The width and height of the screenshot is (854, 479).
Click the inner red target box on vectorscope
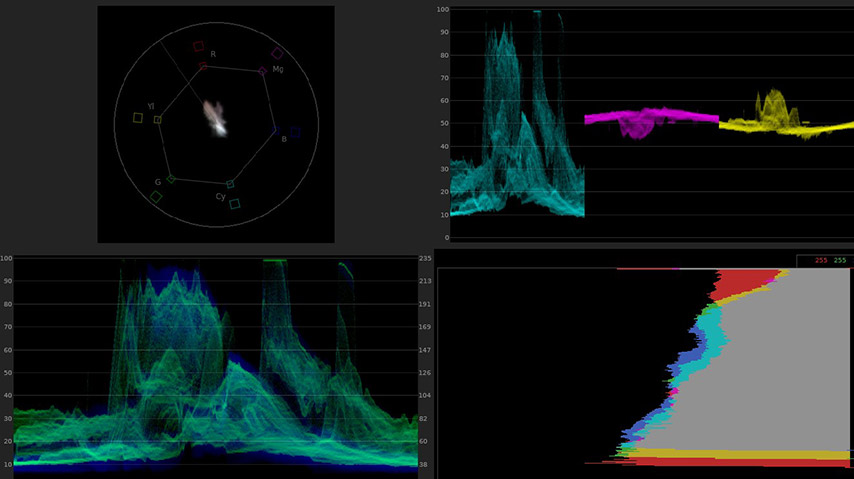click(x=203, y=66)
